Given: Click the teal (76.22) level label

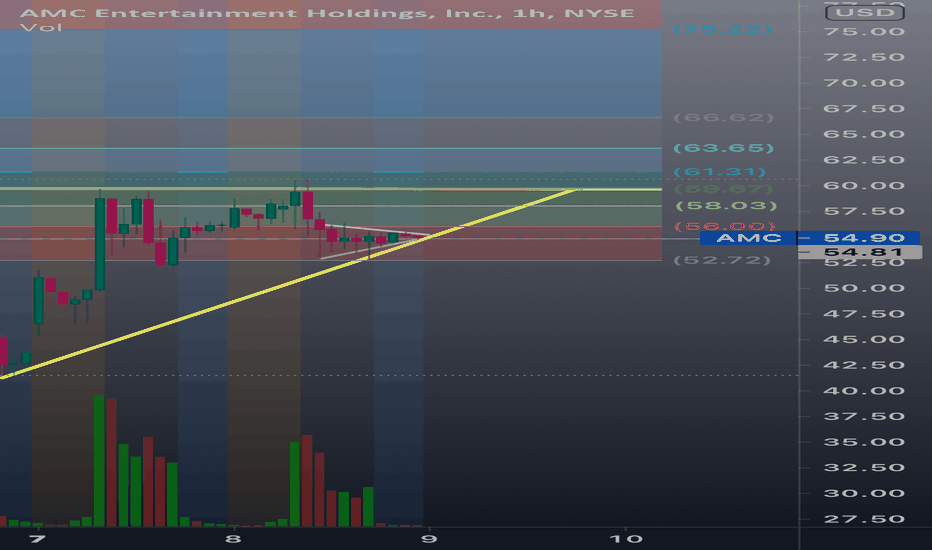Looking at the screenshot, I should [722, 29].
